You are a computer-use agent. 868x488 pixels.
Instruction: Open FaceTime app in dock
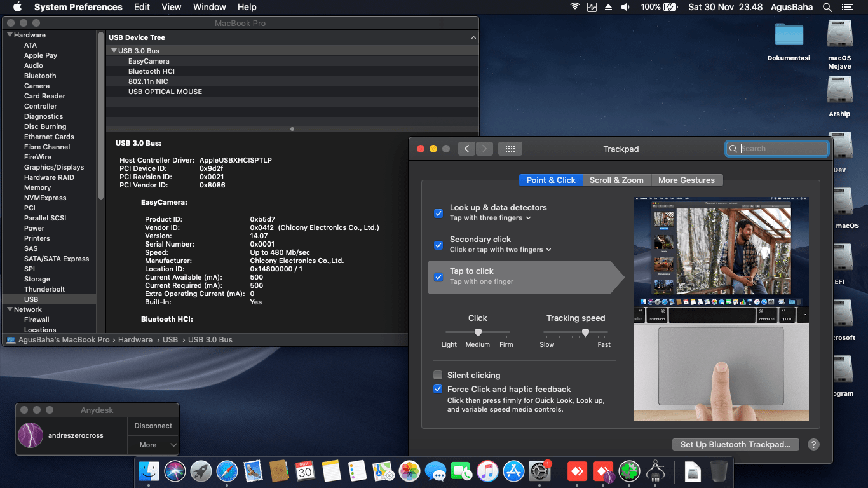461,471
